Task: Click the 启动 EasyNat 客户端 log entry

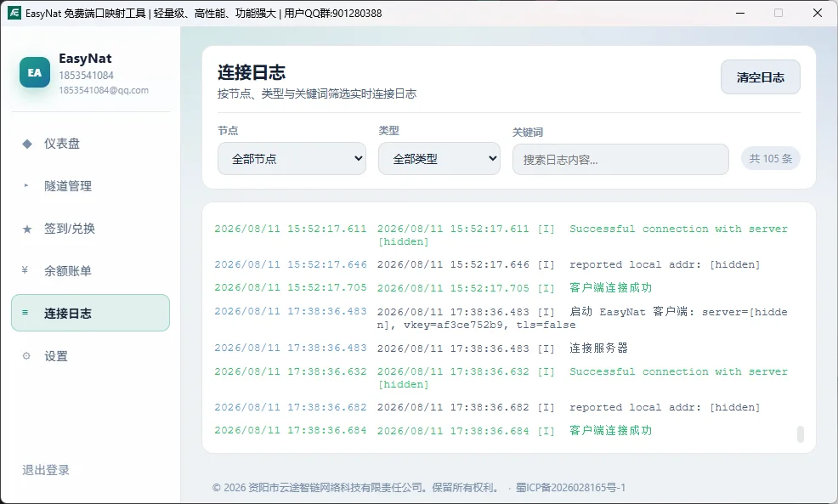Action: (501, 318)
